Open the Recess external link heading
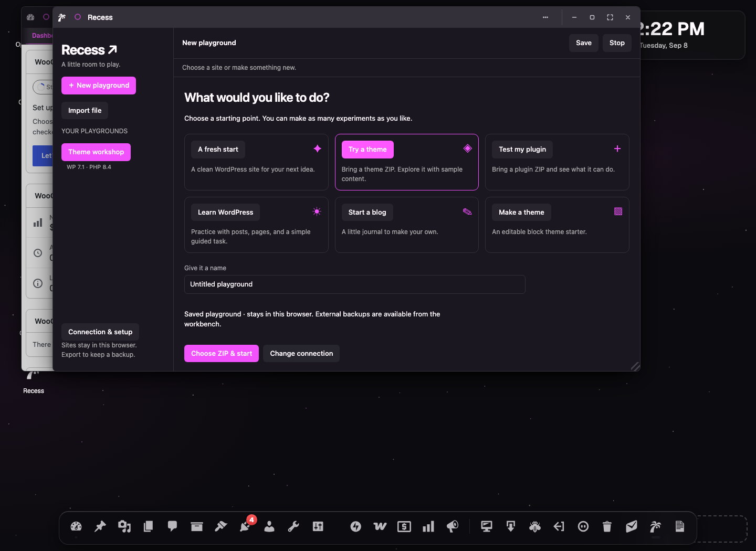 tap(89, 50)
